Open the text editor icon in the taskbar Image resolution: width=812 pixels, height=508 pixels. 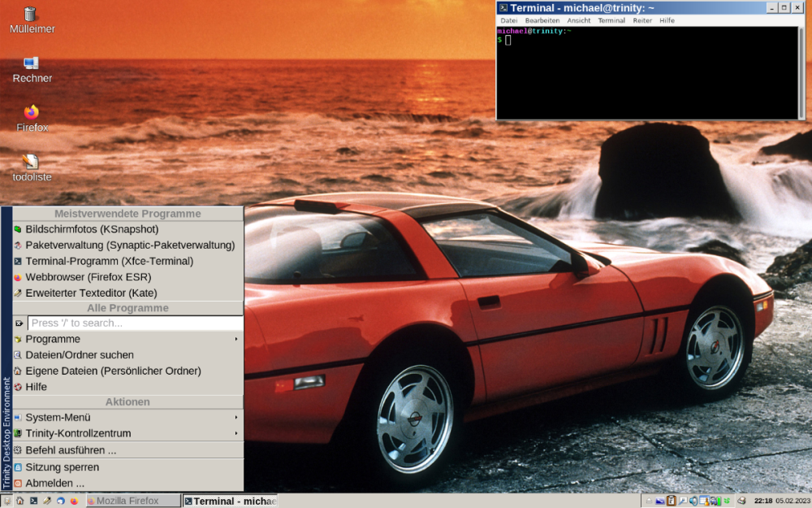coord(47,501)
